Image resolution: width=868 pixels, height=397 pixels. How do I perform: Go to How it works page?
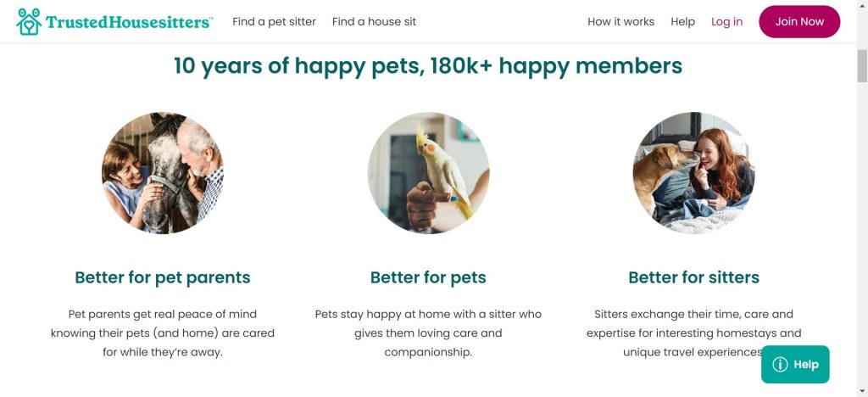tap(620, 22)
